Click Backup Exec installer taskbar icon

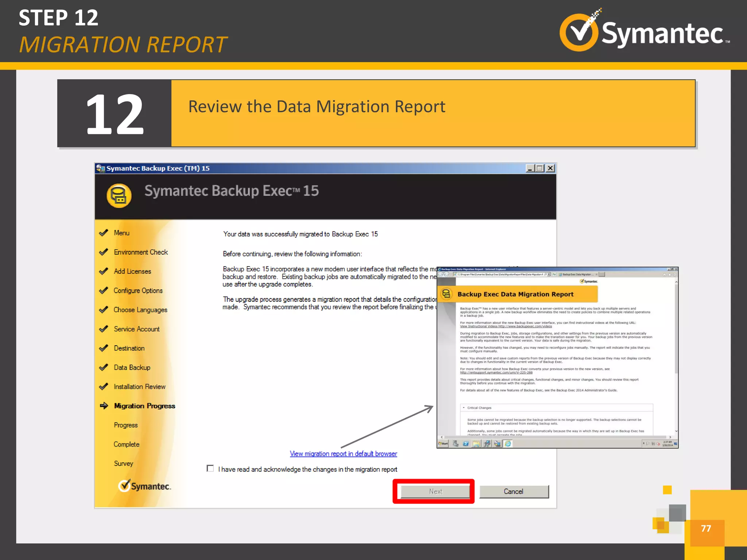497,444
